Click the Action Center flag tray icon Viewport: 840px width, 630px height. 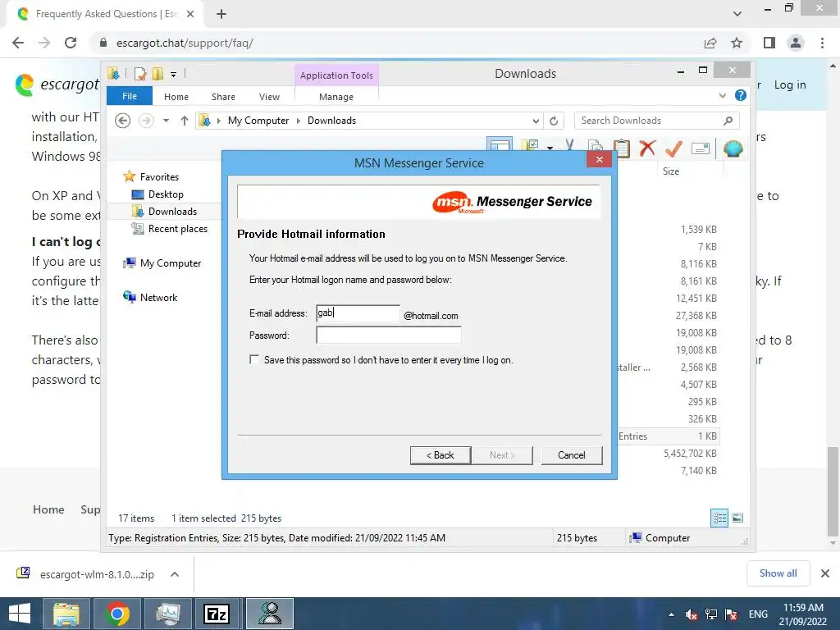point(731,614)
